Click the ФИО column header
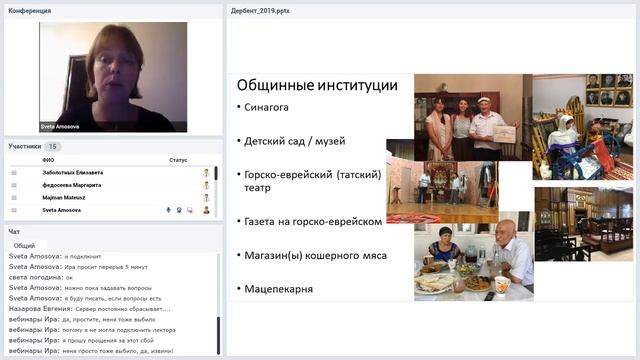The height and width of the screenshot is (360, 640). click(48, 160)
